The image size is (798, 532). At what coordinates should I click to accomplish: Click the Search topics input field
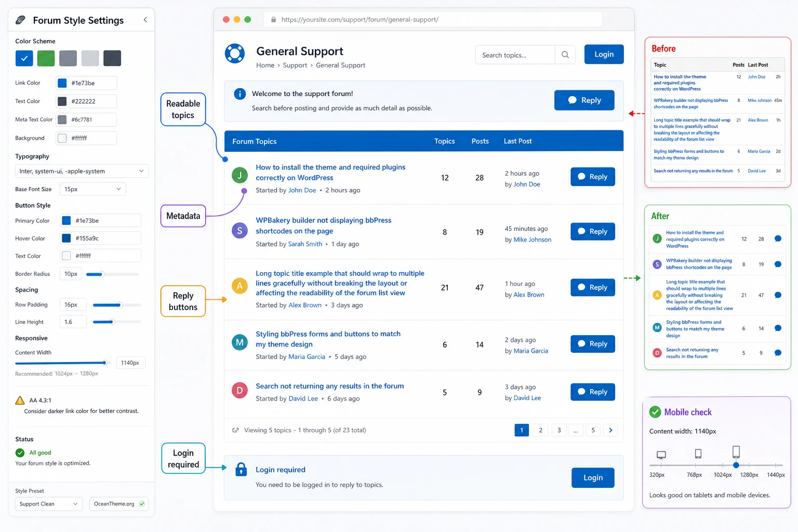pyautogui.click(x=515, y=55)
